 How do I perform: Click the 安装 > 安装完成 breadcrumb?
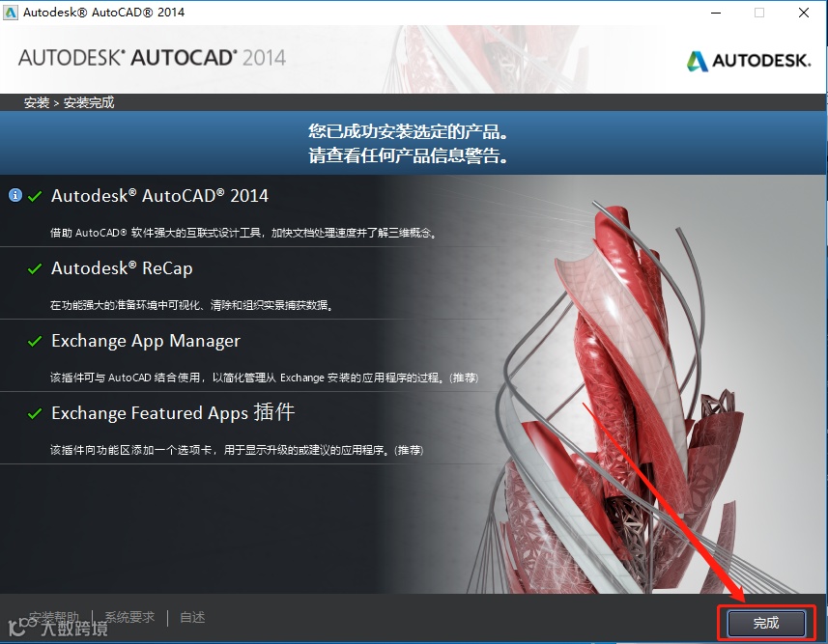click(x=70, y=102)
